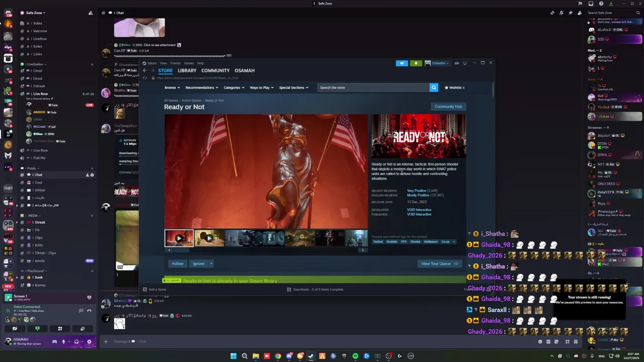
Task: Expand Special Sections menu
Action: (x=294, y=87)
